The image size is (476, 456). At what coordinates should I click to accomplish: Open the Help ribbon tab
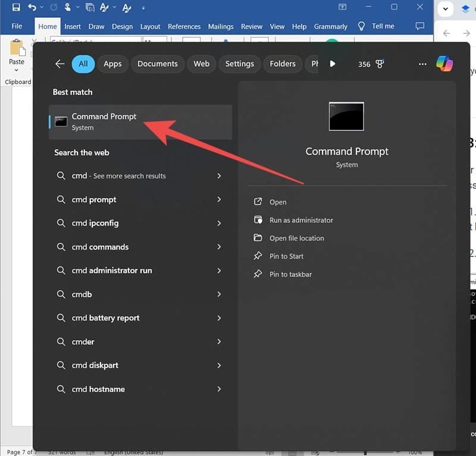click(299, 27)
